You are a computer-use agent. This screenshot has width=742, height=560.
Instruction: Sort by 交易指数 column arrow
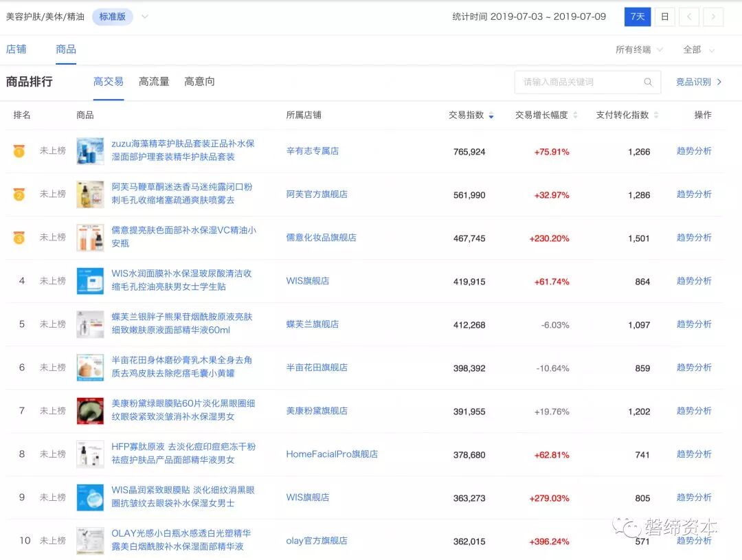[x=491, y=115]
